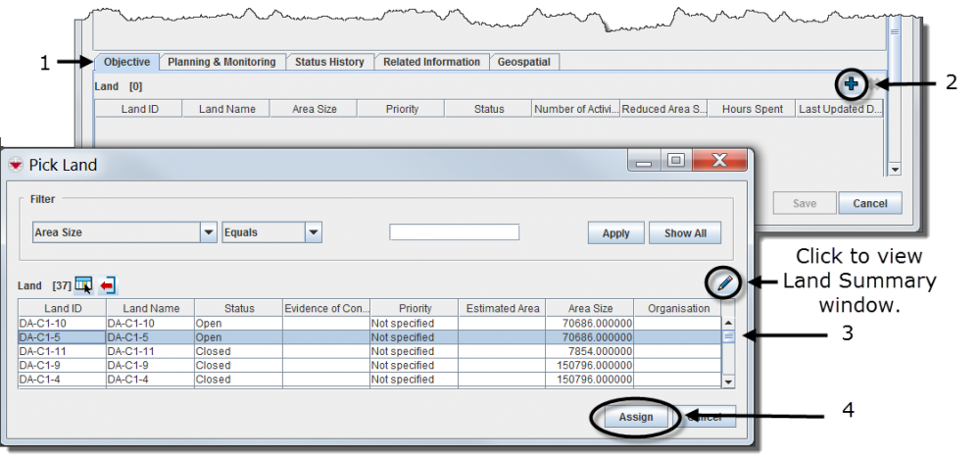Image resolution: width=980 pixels, height=460 pixels.
Task: Click the Pick Land table scrollbar thumb
Action: tap(728, 336)
